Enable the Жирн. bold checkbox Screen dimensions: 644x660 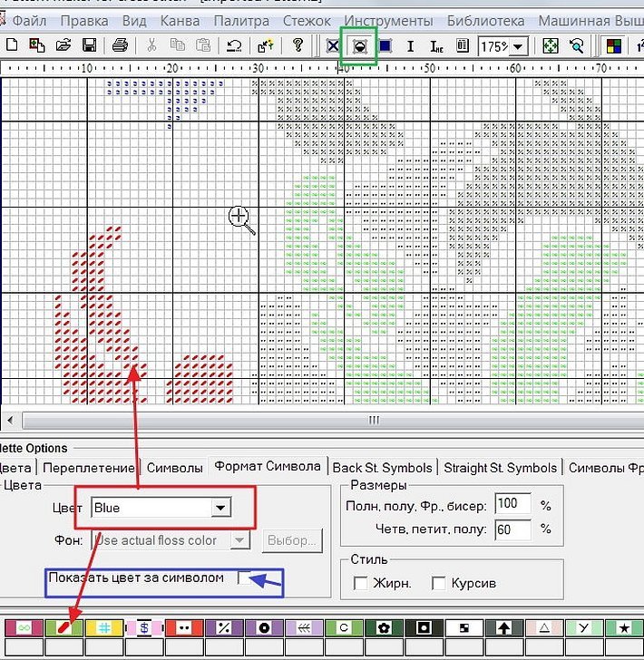[360, 584]
